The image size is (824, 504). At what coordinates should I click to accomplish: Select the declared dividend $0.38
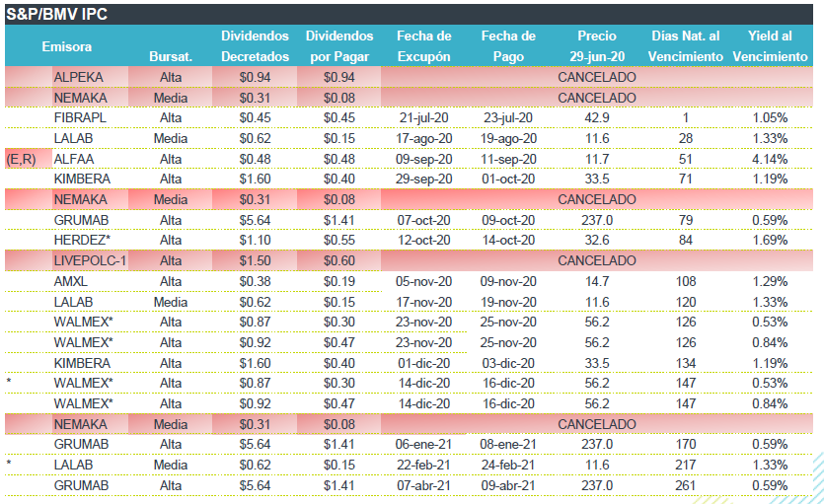tap(255, 281)
